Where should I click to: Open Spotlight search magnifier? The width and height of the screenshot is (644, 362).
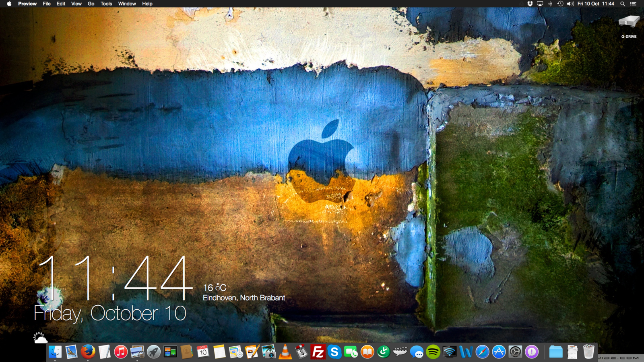[623, 4]
